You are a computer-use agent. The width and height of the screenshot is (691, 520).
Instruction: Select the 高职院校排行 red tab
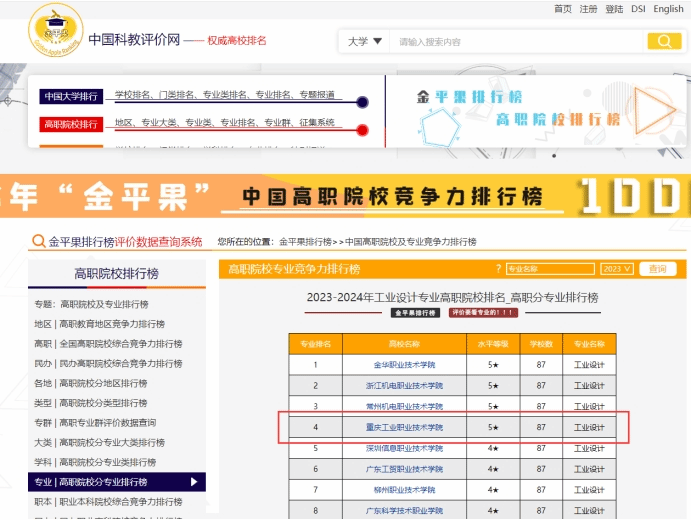tap(71, 124)
